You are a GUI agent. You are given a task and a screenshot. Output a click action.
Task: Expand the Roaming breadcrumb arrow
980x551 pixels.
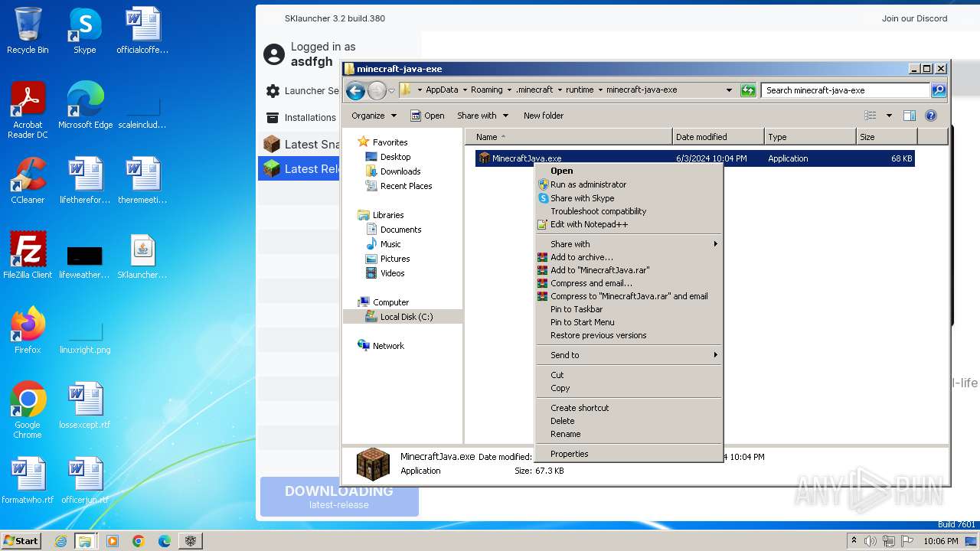509,90
